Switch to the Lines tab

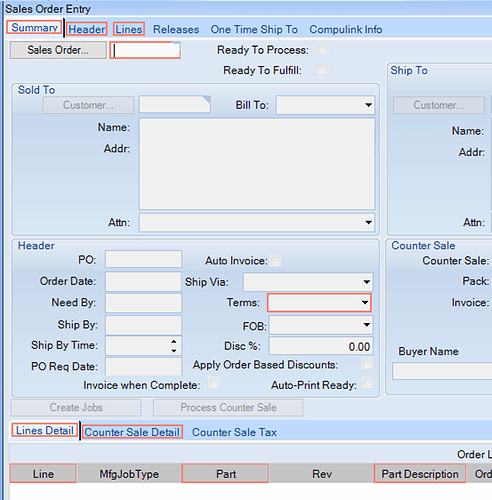(129, 29)
